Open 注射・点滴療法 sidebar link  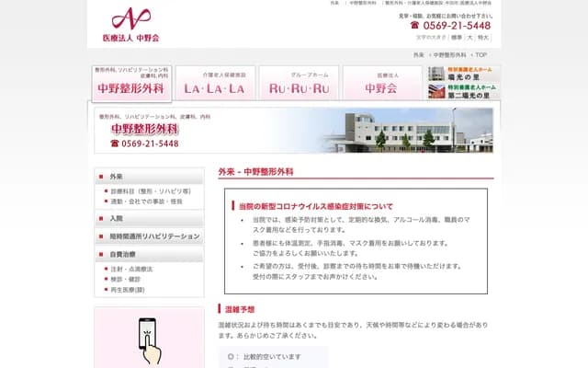131,269
